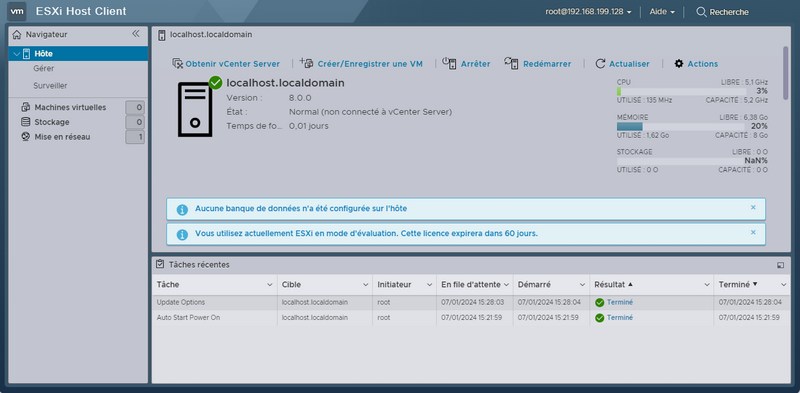Click the Navigateur home icon
The height and width of the screenshot is (393, 800).
tap(17, 35)
